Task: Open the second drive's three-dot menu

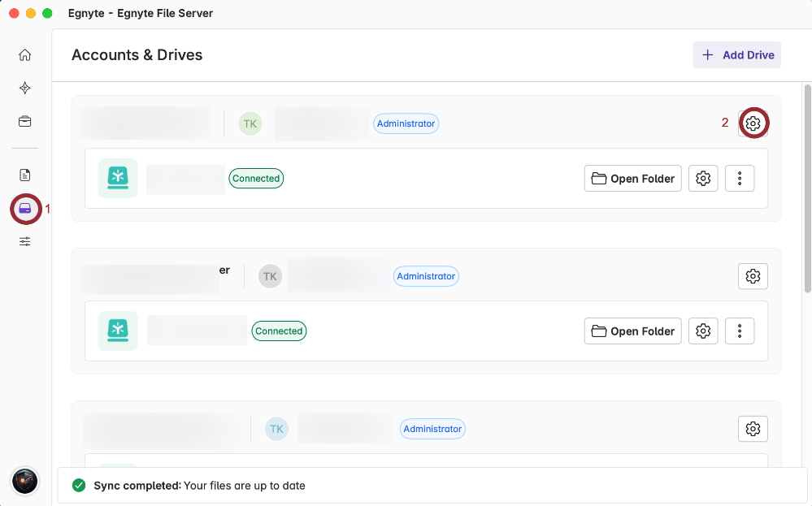Action: click(740, 331)
